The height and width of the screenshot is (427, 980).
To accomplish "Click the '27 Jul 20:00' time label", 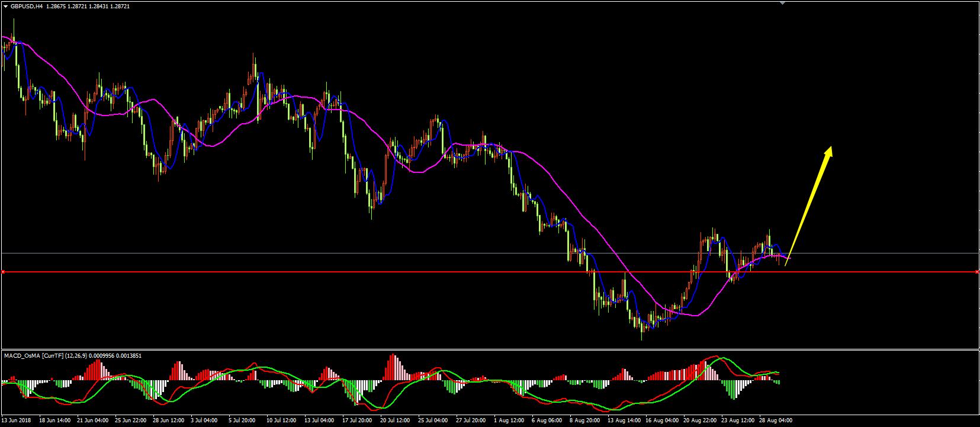I will 471,420.
